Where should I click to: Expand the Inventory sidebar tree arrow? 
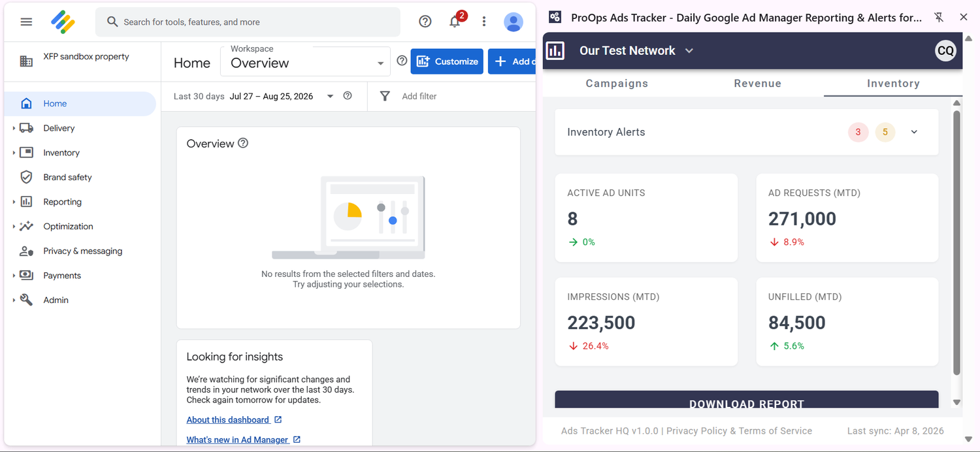tap(14, 152)
